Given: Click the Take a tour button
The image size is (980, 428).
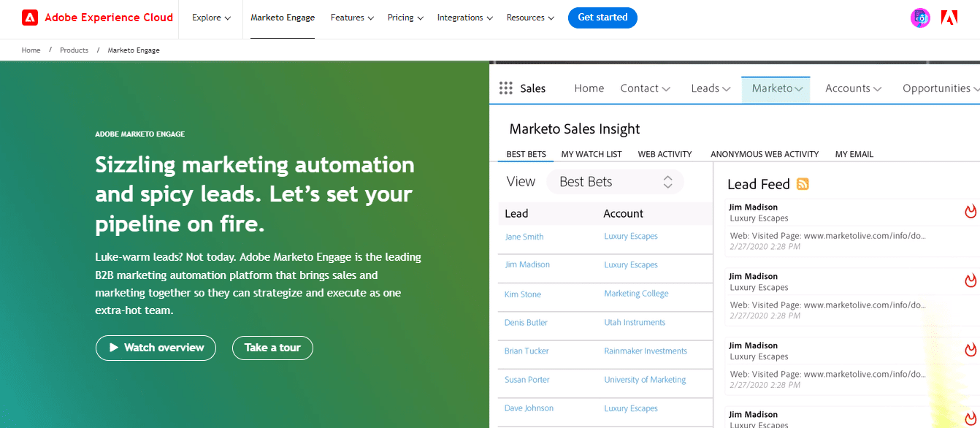Looking at the screenshot, I should (272, 348).
